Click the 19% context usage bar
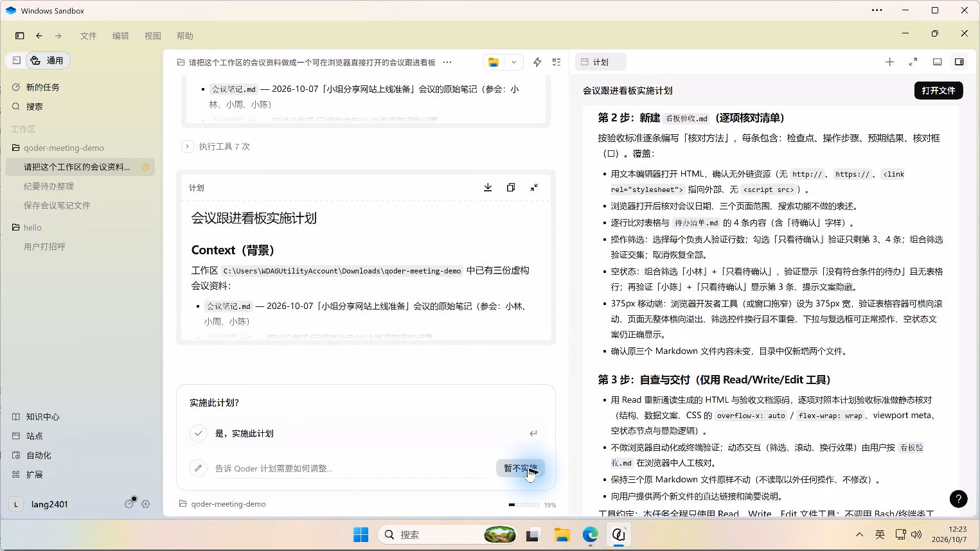 532,505
